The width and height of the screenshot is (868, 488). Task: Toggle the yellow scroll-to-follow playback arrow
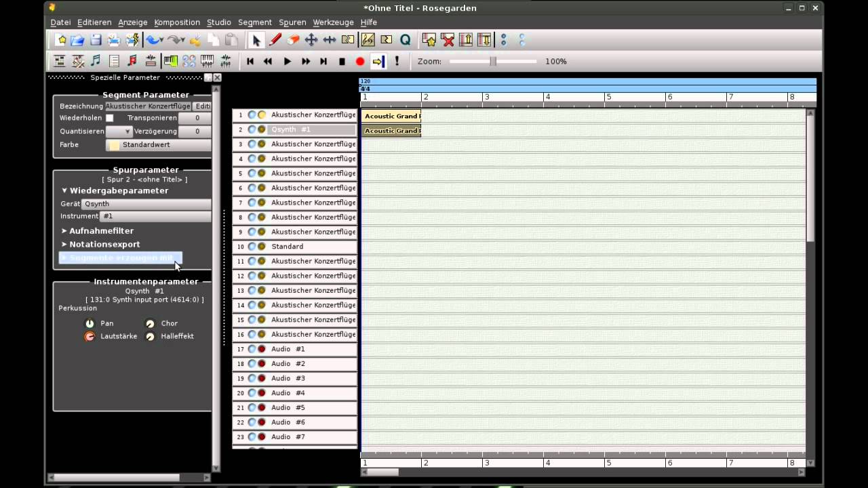point(378,61)
